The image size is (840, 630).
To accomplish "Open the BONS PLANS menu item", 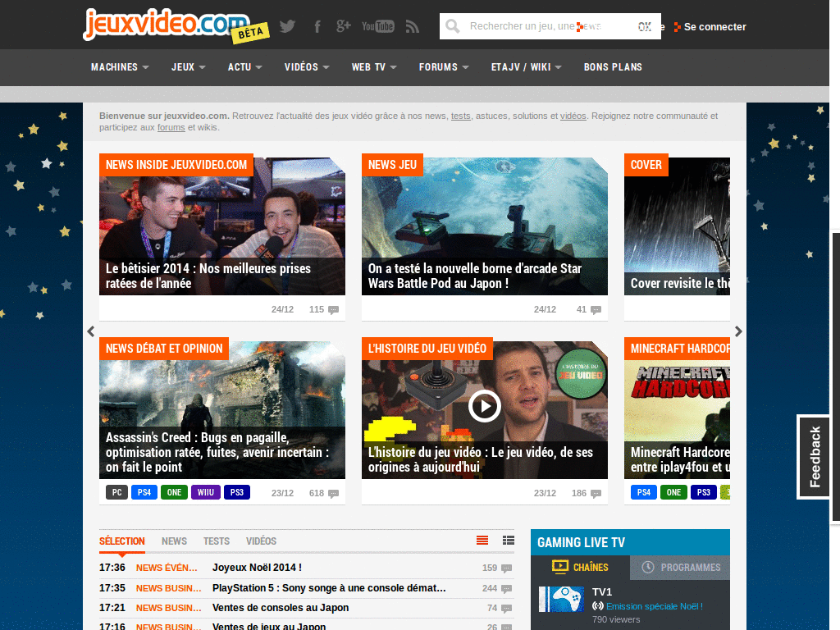I will click(613, 67).
